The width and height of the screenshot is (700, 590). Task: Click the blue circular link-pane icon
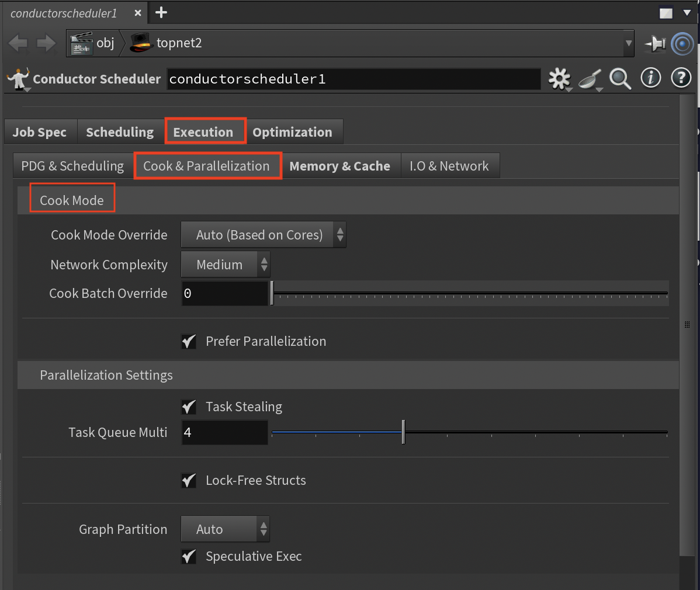coord(682,44)
